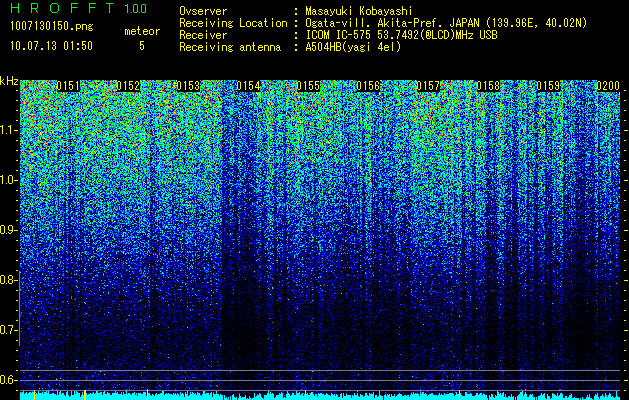Click the file name 1007130150.png
The width and height of the screenshot is (629, 400).
click(51, 27)
